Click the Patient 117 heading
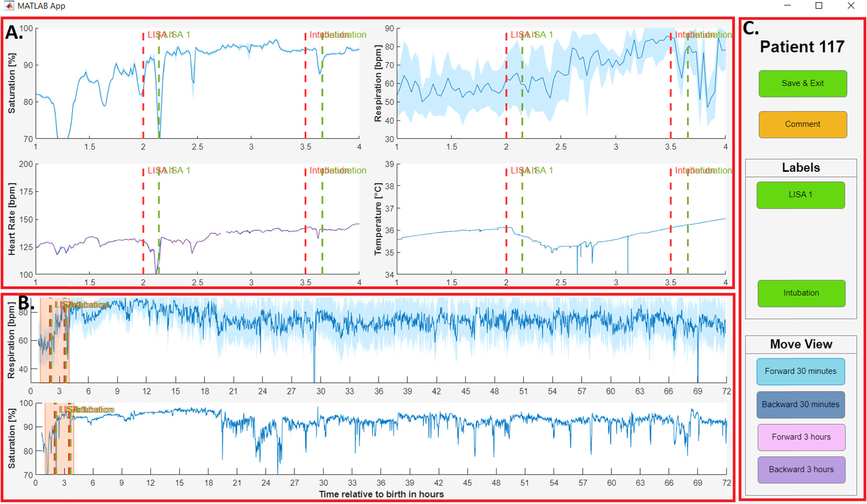Viewport: 867px width, 504px height. (x=802, y=46)
